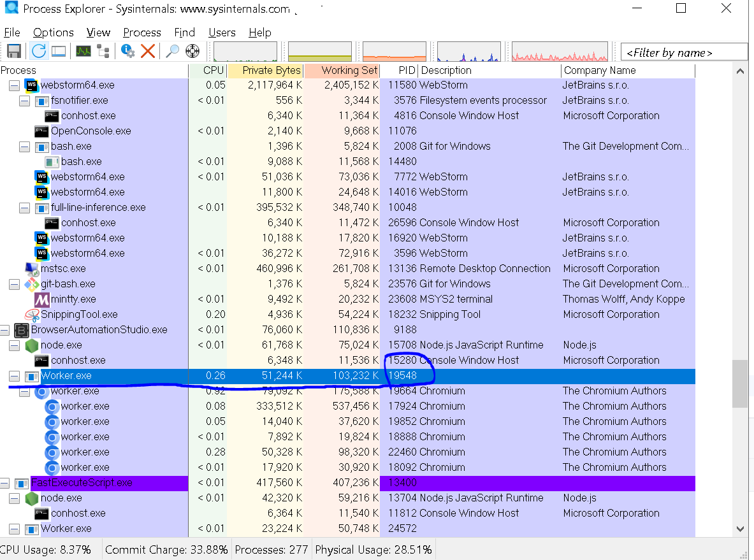Click the magnifier Find Handle icon

(172, 52)
